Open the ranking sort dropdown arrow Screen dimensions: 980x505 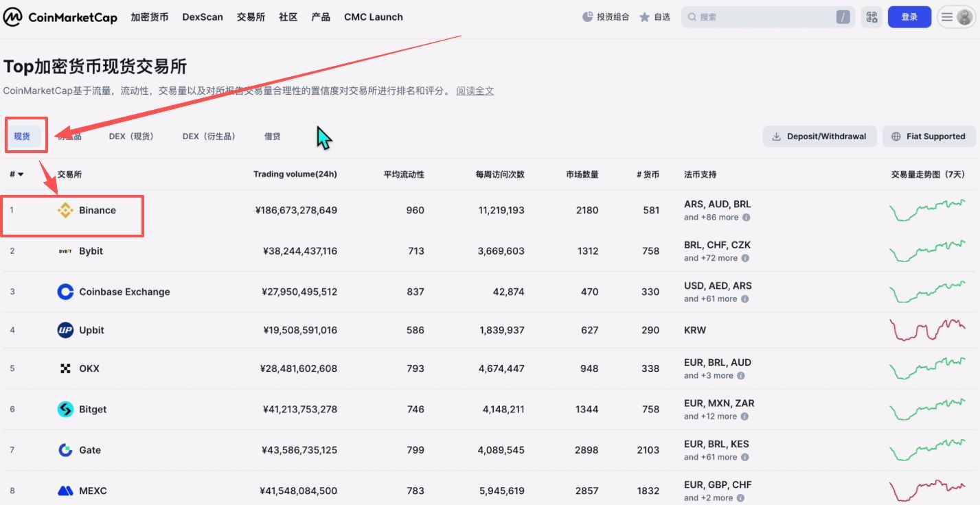coord(19,174)
